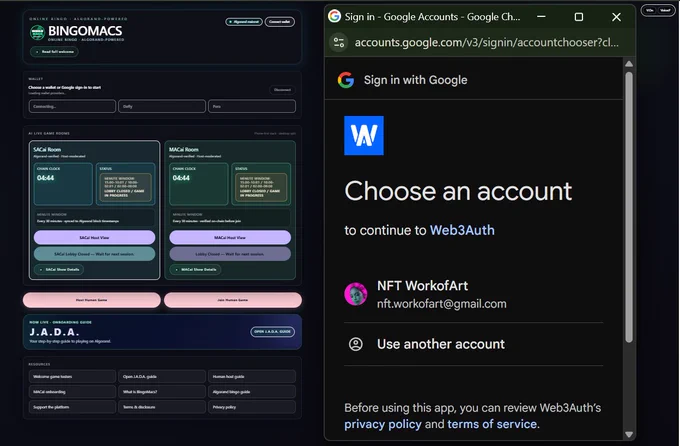
Task: Close the Google sign-in popup window
Action: [x=616, y=17]
